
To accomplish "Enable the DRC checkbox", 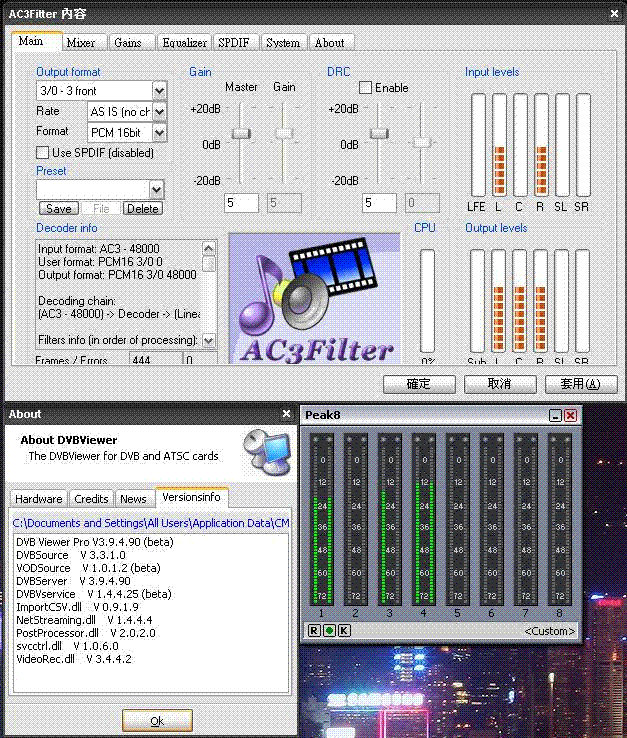I will coord(365,88).
